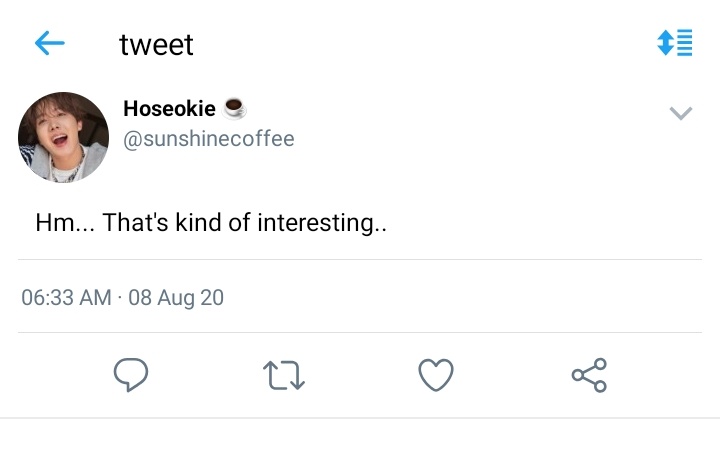720x476 pixels.
Task: Tap the 'tweet' header title
Action: (x=156, y=45)
